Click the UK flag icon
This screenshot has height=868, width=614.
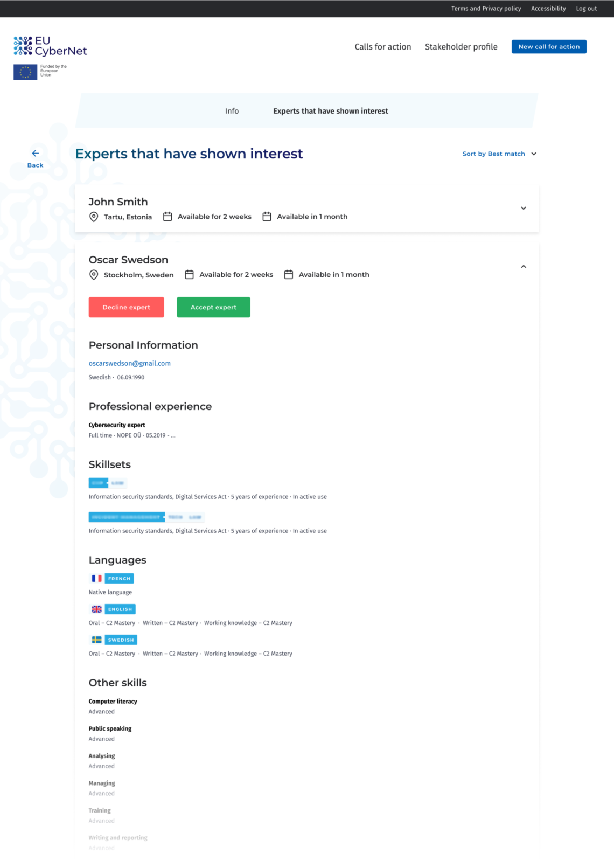[x=96, y=609]
